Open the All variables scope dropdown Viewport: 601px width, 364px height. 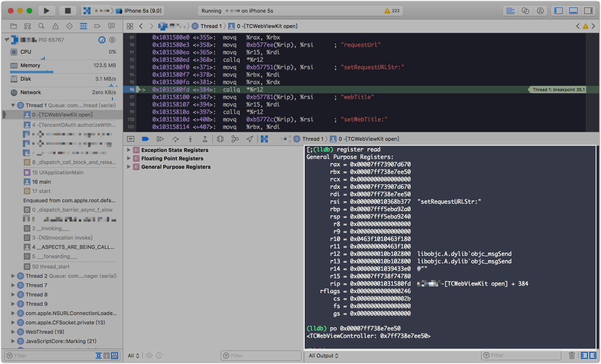pos(133,356)
